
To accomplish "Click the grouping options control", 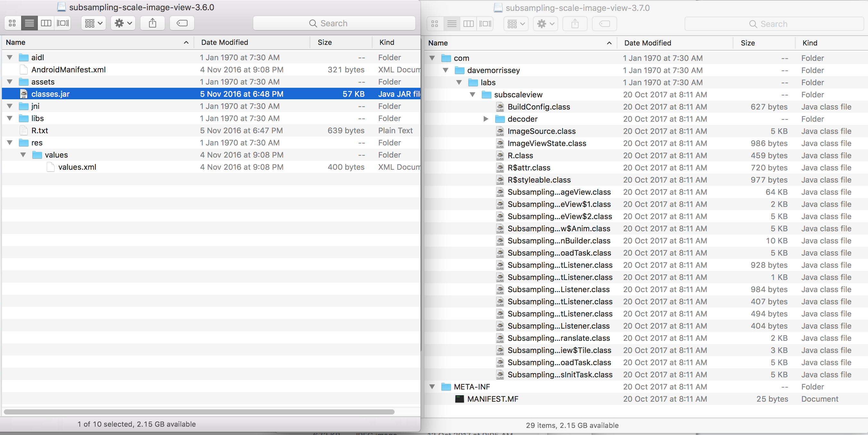I will click(93, 23).
